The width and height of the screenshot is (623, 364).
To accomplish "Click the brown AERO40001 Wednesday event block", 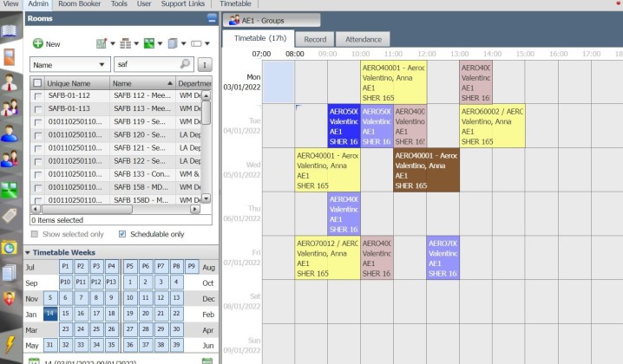I will [x=426, y=170].
